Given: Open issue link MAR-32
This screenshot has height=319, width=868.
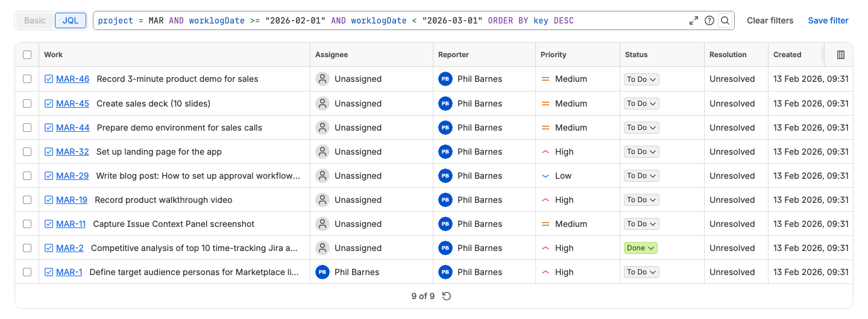Looking at the screenshot, I should click(72, 152).
